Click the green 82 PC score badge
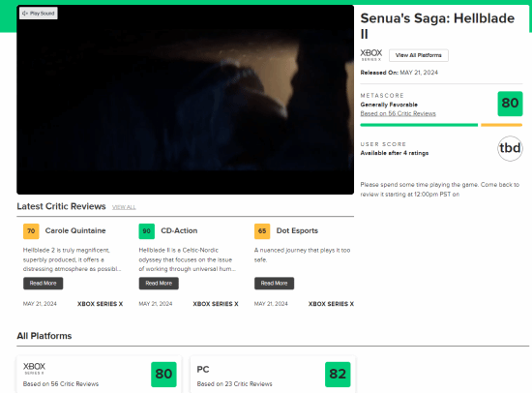The height and width of the screenshot is (393, 532). pos(338,375)
